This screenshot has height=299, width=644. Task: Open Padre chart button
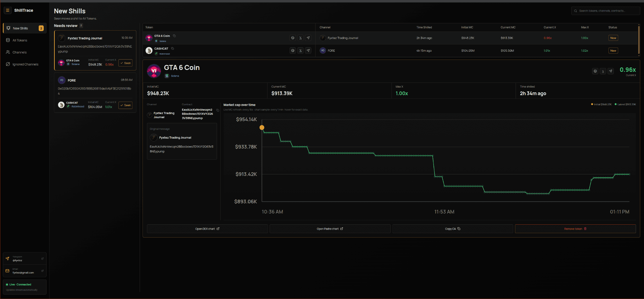coord(330,229)
